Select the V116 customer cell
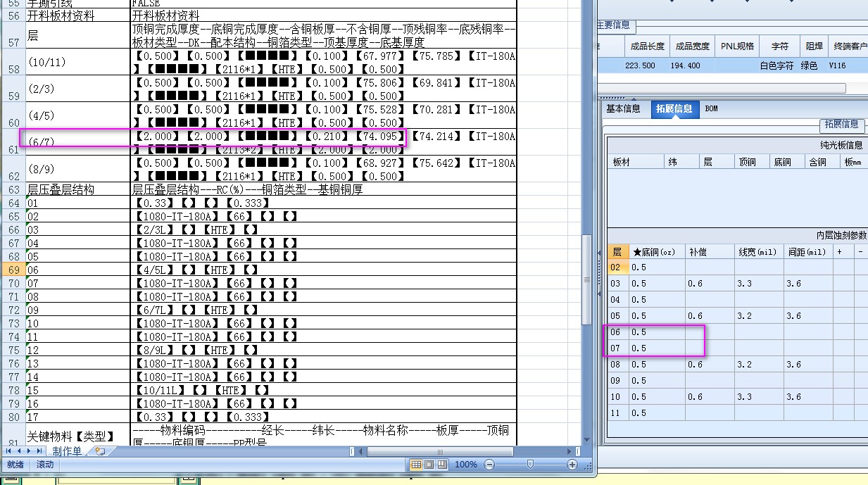The height and width of the screenshot is (485, 868). [x=848, y=65]
